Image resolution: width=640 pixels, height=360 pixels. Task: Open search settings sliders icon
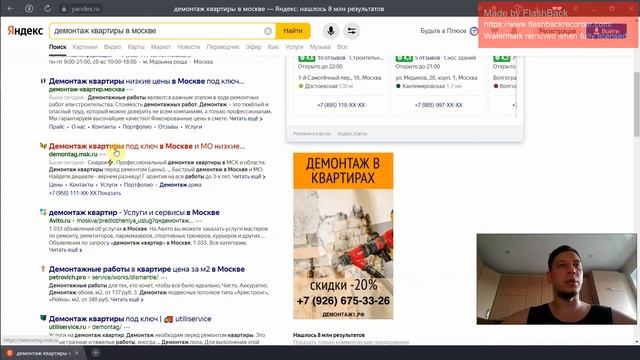click(x=351, y=31)
